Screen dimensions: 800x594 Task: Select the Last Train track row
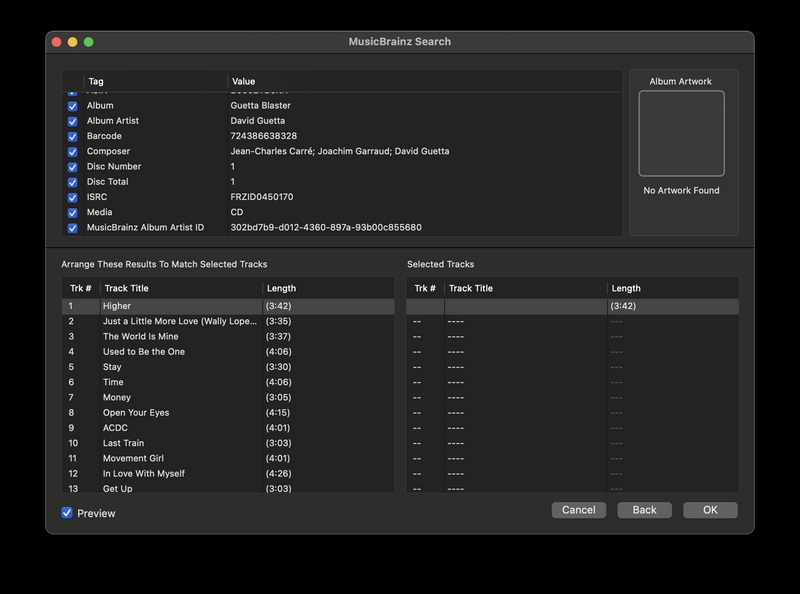(228, 443)
